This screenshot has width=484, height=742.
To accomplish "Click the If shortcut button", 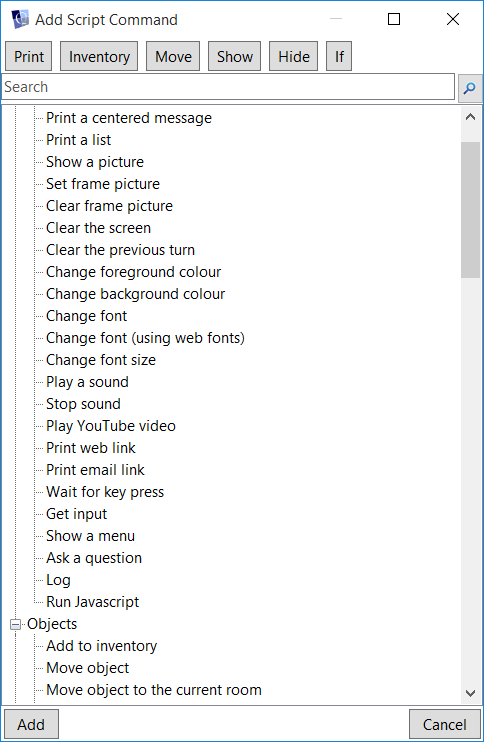I will point(339,57).
